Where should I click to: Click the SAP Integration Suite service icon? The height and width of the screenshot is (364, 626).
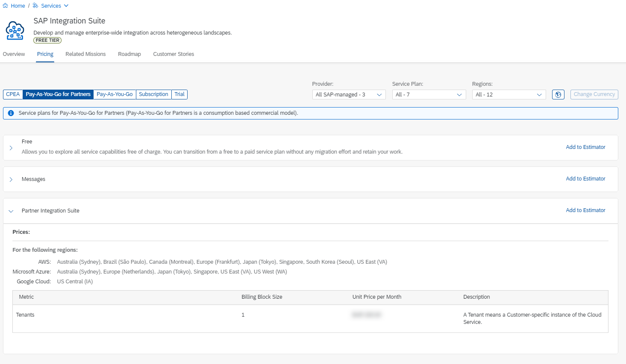(x=15, y=31)
